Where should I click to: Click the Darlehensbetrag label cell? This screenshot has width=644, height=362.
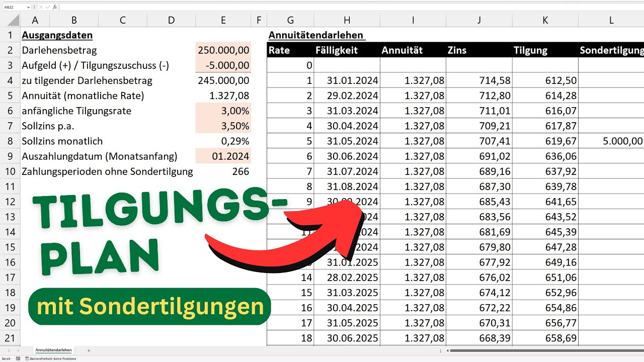pyautogui.click(x=59, y=50)
